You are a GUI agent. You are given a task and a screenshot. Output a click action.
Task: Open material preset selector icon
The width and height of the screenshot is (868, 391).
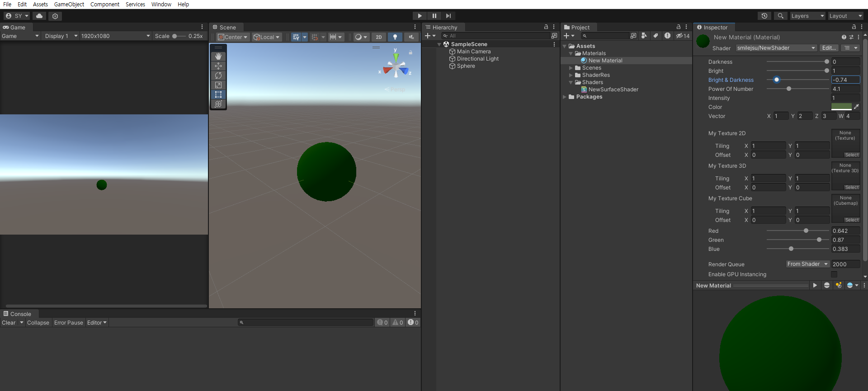(851, 37)
